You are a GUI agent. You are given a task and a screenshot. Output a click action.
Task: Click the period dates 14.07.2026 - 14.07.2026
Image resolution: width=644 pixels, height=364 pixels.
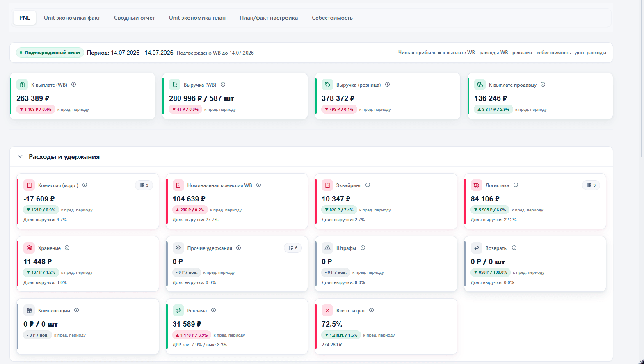click(142, 53)
